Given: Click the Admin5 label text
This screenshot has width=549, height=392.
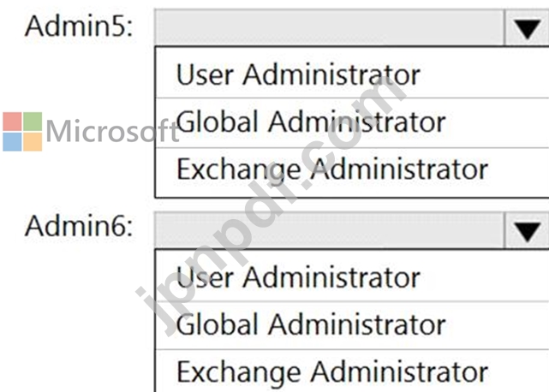Looking at the screenshot, I should (x=79, y=27).
